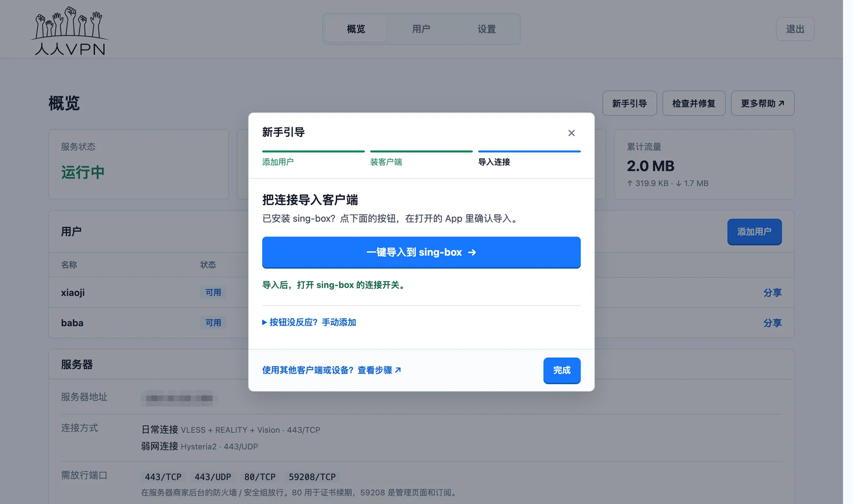Click the blurred 服务器地址 value

[179, 398]
